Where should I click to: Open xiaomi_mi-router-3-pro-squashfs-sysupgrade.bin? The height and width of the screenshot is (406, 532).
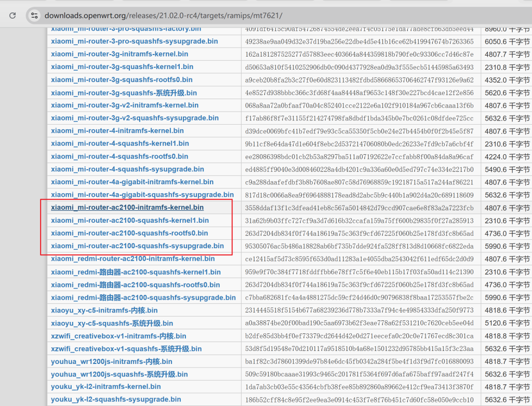[x=134, y=41]
